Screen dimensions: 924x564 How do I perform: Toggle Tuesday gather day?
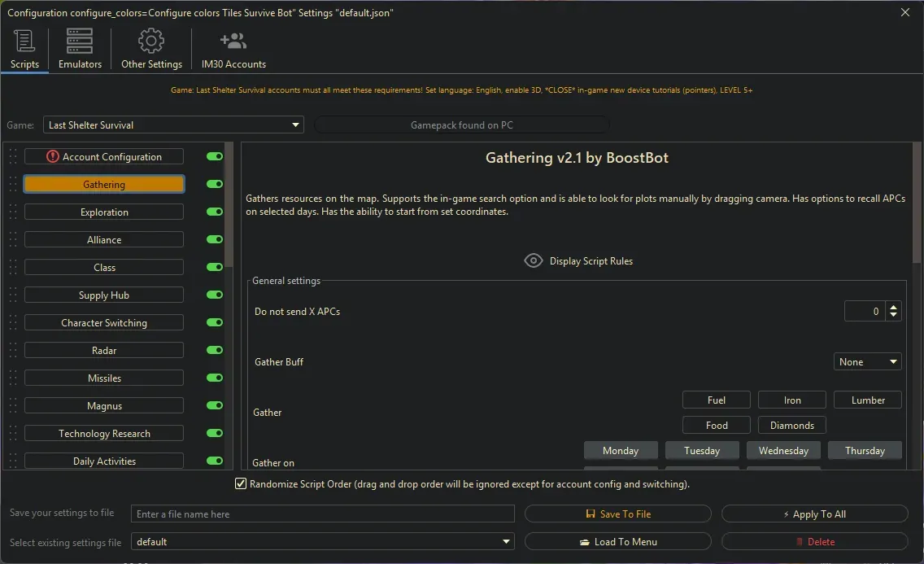[702, 450]
